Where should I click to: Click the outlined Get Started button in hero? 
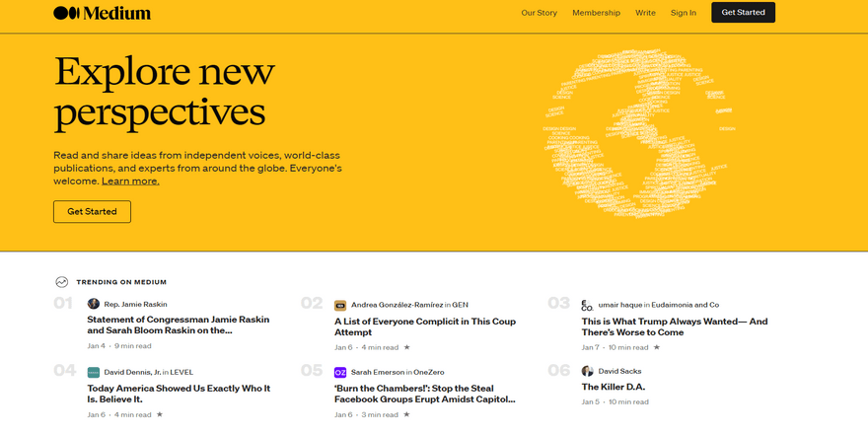[92, 211]
